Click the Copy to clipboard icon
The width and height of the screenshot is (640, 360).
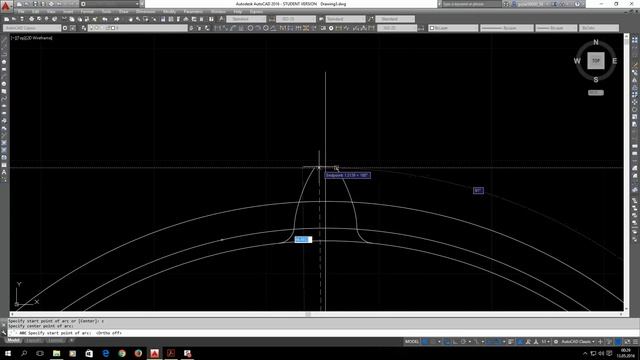coord(72,19)
